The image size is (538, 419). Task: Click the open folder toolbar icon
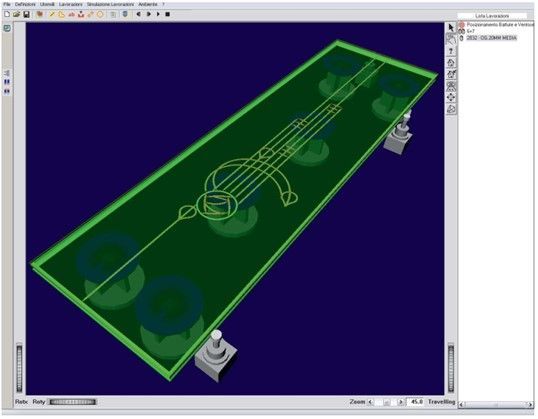(x=16, y=14)
